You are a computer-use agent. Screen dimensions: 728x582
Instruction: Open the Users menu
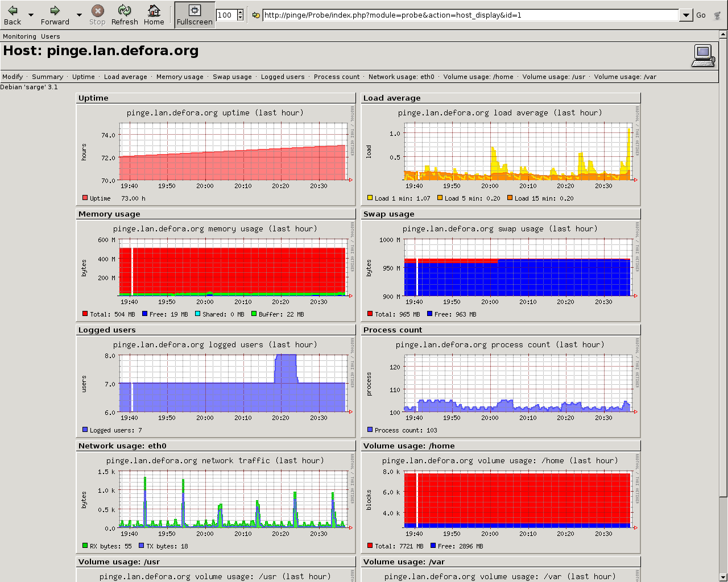(50, 36)
